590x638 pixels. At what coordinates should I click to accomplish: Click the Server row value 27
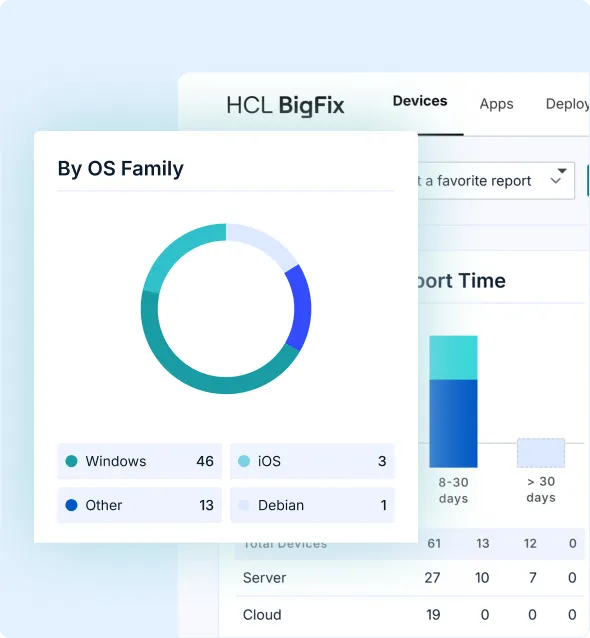(x=432, y=578)
